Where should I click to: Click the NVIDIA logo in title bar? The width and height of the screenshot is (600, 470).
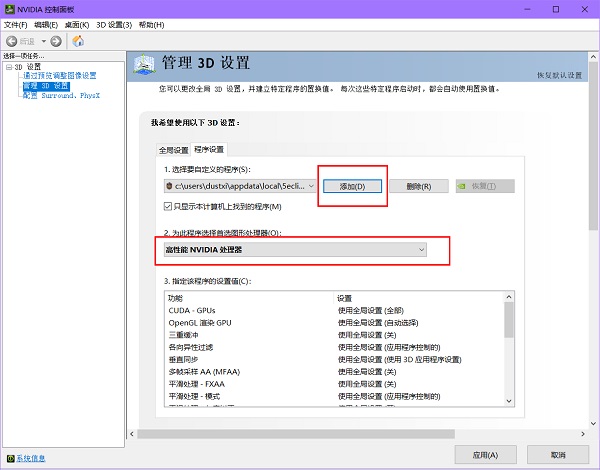9,8
